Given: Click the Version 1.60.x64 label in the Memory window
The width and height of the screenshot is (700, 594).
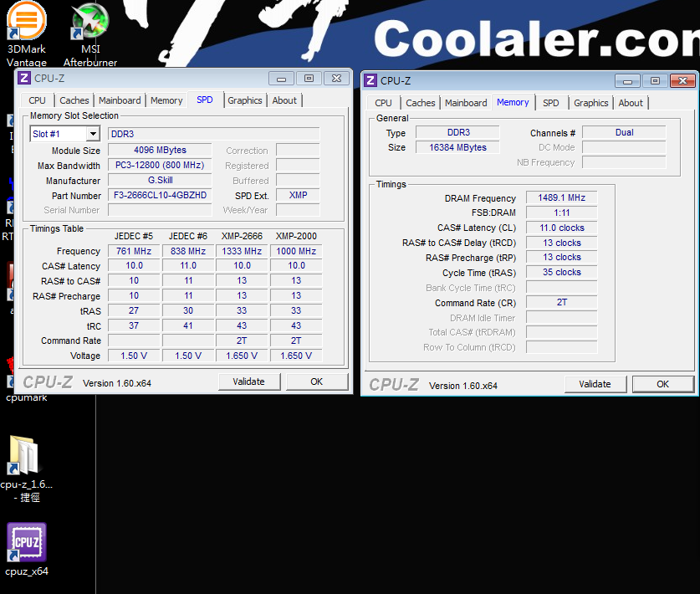Looking at the screenshot, I should pyautogui.click(x=463, y=386).
